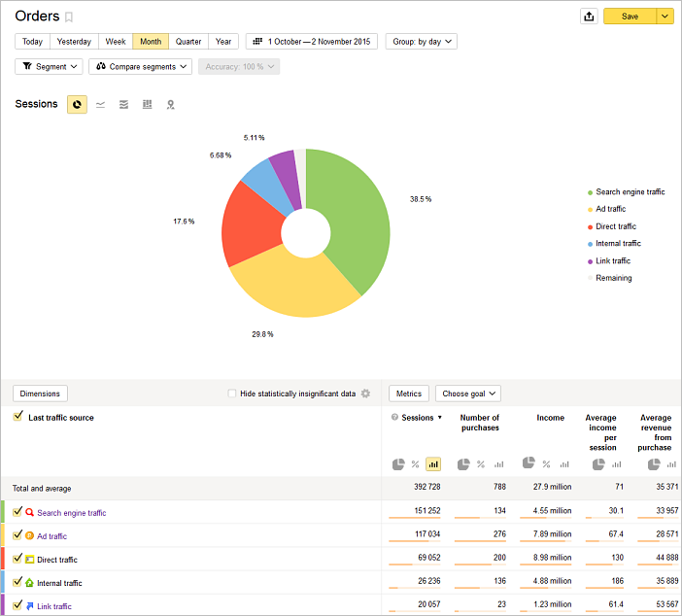
Task: Open the map view icon
Action: pyautogui.click(x=170, y=104)
